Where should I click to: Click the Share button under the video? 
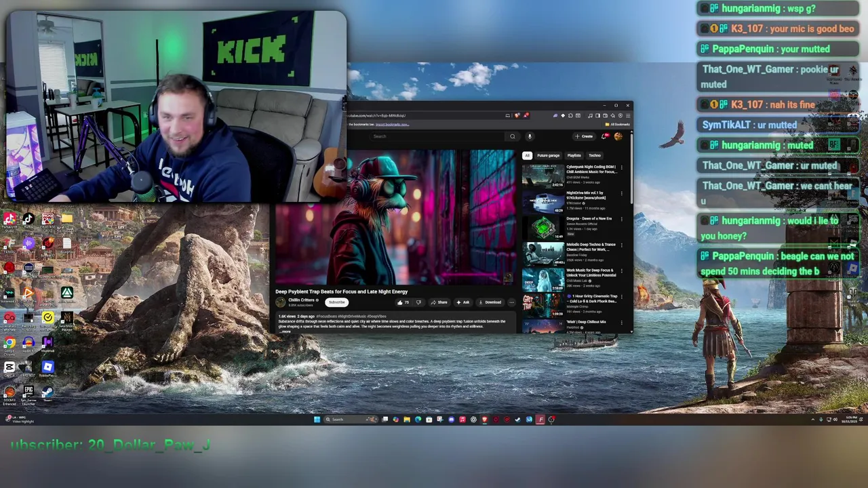point(439,302)
